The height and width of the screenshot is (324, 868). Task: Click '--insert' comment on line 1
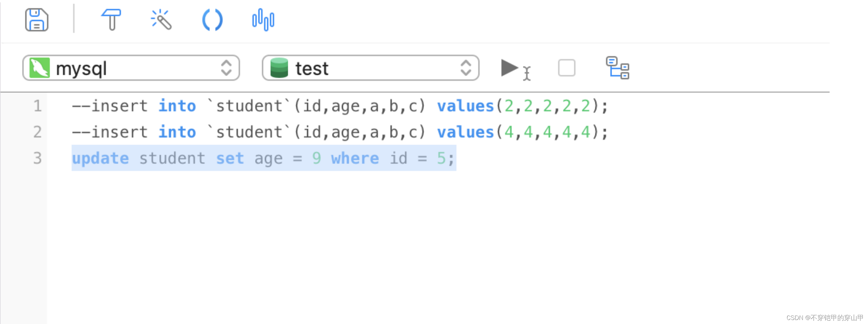coord(110,106)
